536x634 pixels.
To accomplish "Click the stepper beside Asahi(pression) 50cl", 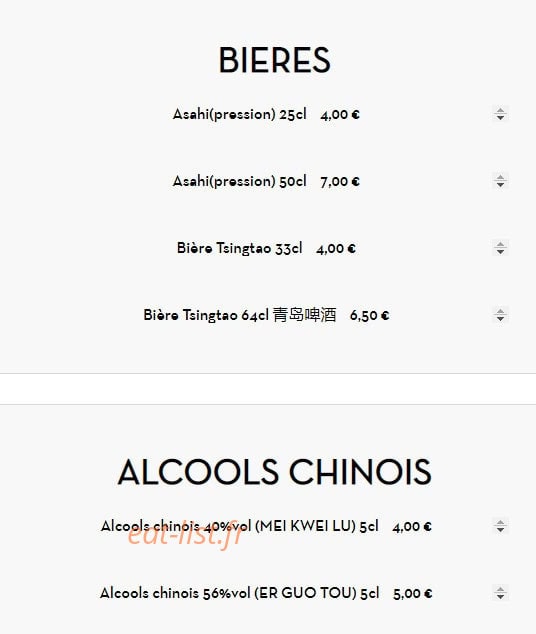I will (x=500, y=181).
